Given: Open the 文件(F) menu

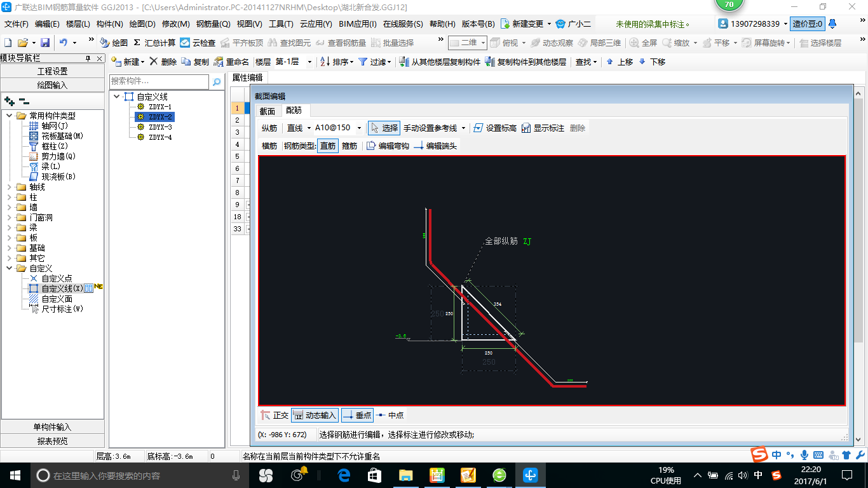Looking at the screenshot, I should tap(17, 24).
